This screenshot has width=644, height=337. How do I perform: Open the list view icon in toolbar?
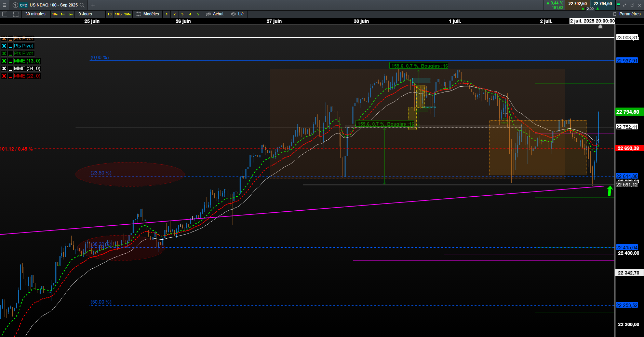(5, 14)
